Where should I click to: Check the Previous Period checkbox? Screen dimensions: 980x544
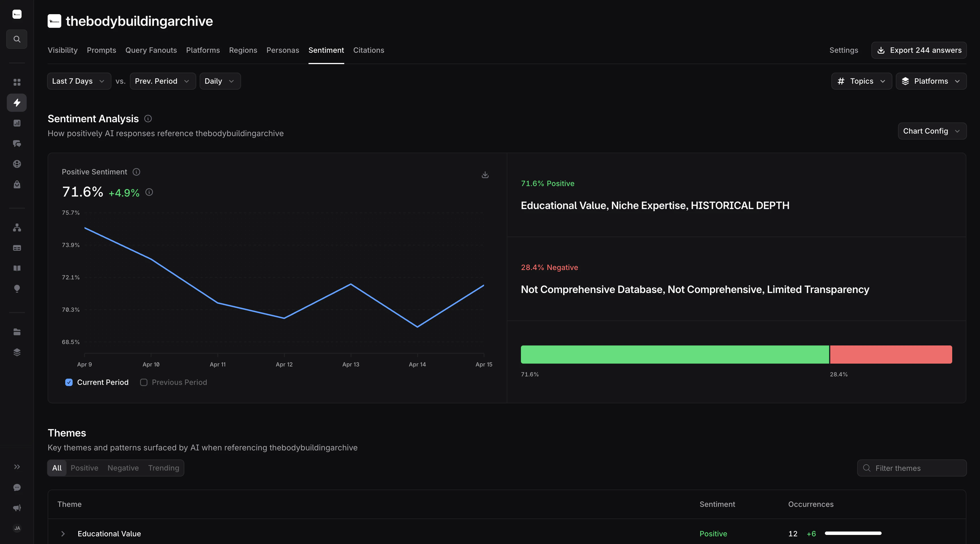point(143,382)
